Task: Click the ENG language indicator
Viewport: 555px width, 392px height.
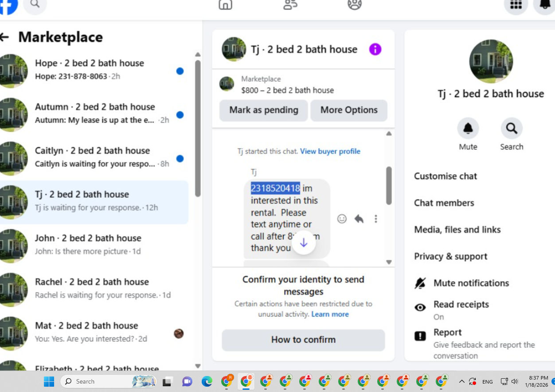Action: point(488,381)
